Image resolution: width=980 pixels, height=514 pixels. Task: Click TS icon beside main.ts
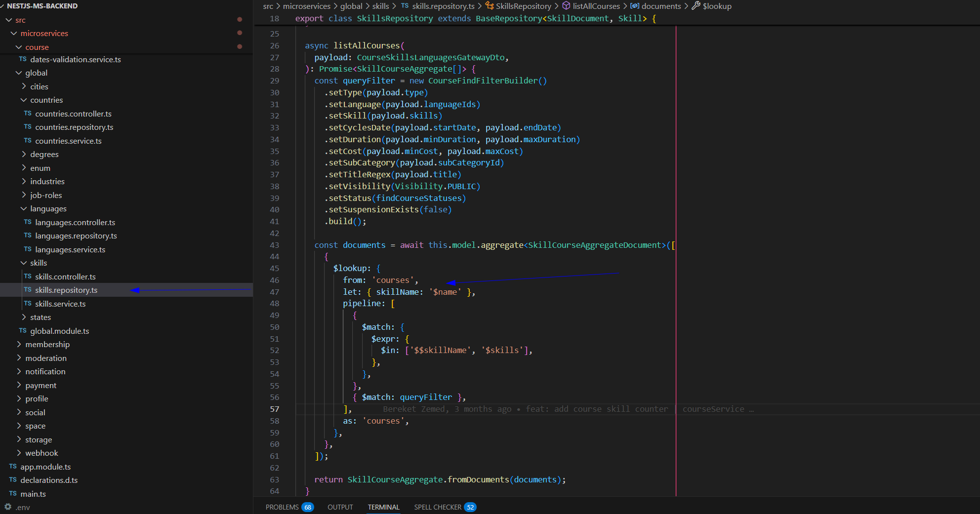coord(13,494)
